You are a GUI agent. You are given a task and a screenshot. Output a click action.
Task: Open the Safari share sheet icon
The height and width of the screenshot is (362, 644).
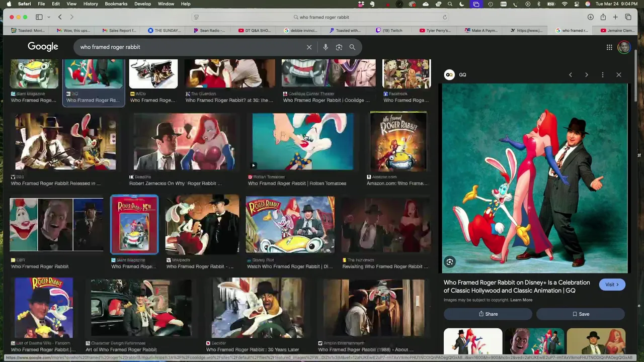(603, 17)
